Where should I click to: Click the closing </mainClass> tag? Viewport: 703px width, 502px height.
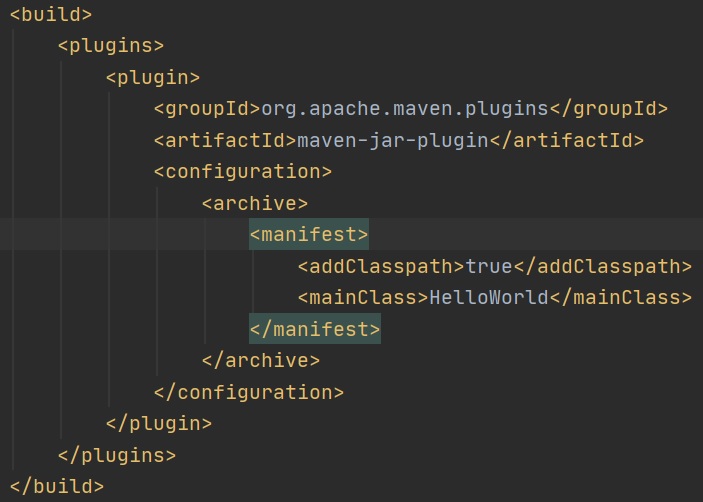tap(620, 297)
